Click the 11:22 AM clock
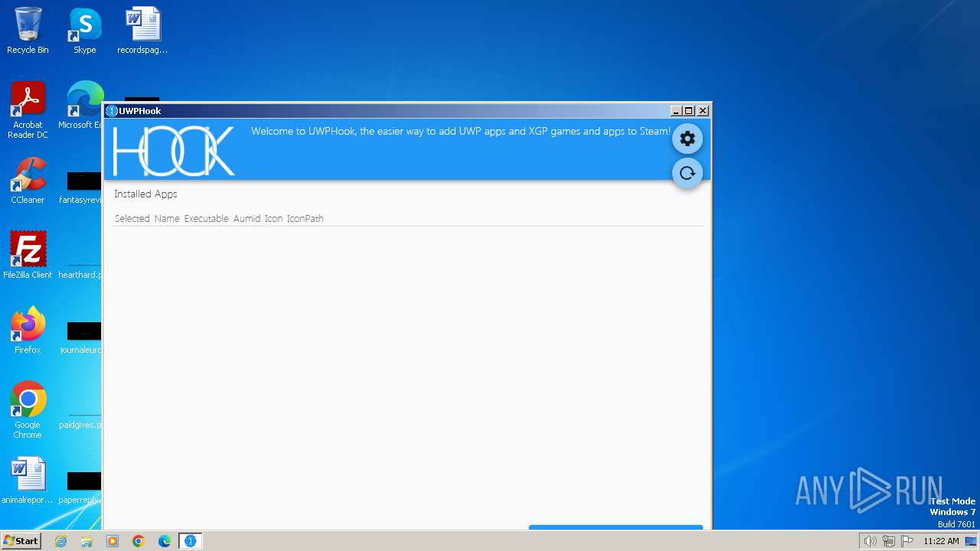The height and width of the screenshot is (551, 980). [x=941, y=541]
